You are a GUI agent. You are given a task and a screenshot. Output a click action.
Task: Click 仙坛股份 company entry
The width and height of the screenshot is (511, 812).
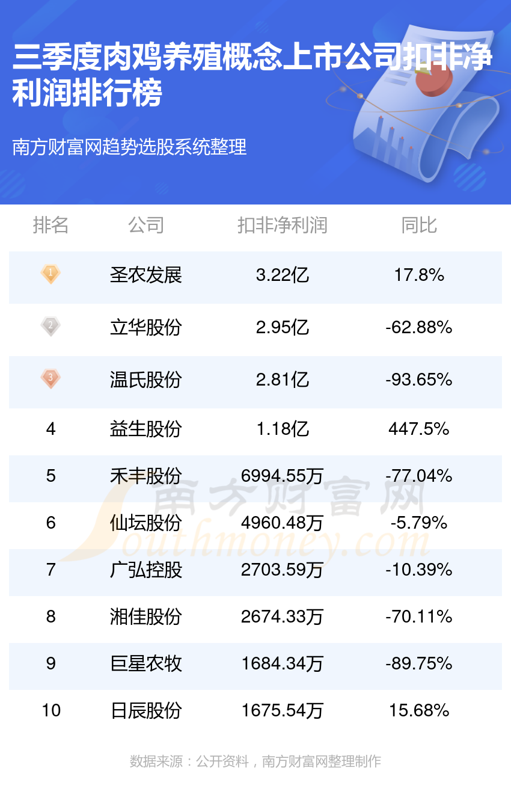pos(145,523)
